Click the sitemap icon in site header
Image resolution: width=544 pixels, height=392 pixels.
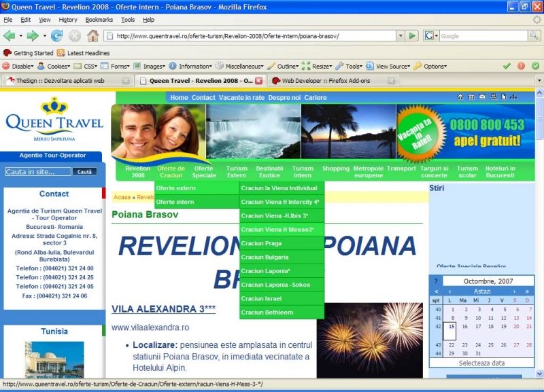[513, 97]
